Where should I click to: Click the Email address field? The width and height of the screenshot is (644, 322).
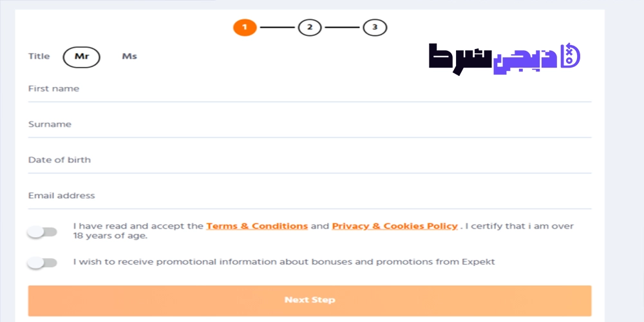point(310,198)
